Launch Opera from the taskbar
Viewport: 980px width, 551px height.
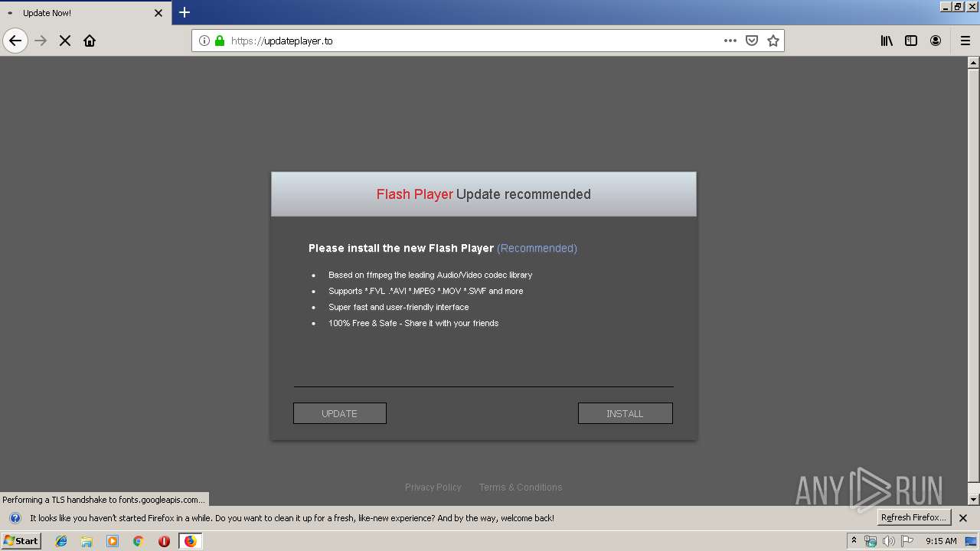[x=164, y=541]
